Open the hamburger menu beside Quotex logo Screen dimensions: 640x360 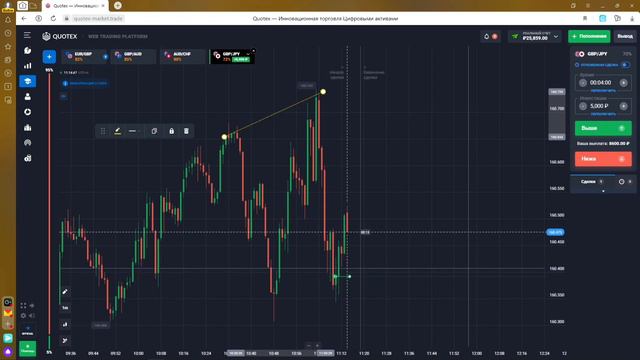pyautogui.click(x=27, y=36)
